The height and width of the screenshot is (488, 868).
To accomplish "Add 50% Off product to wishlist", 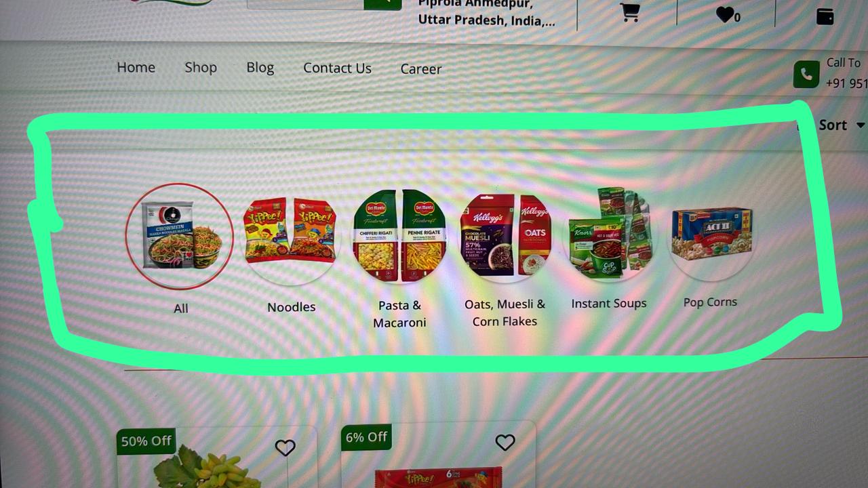I will pyautogui.click(x=285, y=447).
